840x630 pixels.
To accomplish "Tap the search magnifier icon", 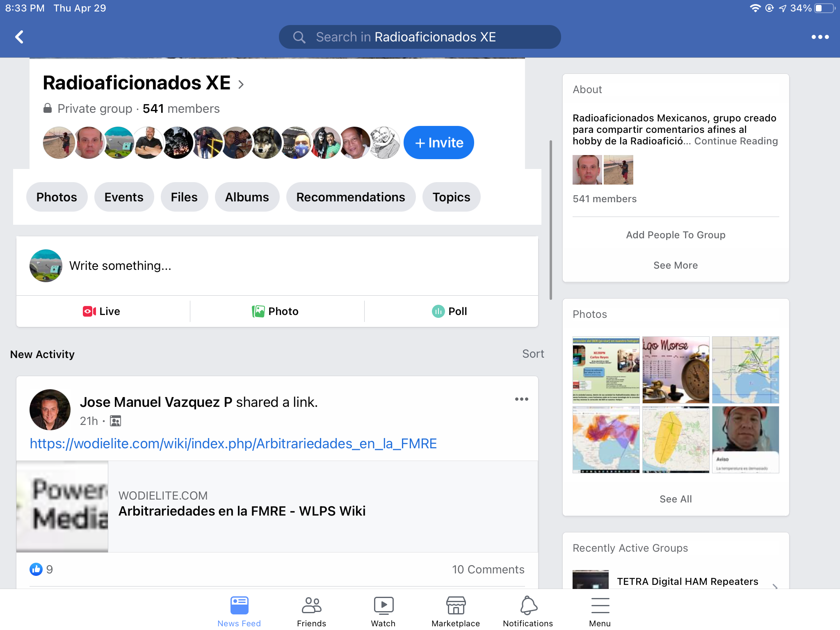I will (x=299, y=37).
